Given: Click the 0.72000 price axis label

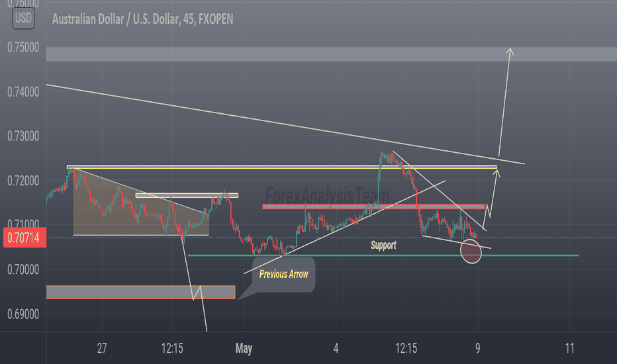Looking at the screenshot, I should pyautogui.click(x=23, y=181).
